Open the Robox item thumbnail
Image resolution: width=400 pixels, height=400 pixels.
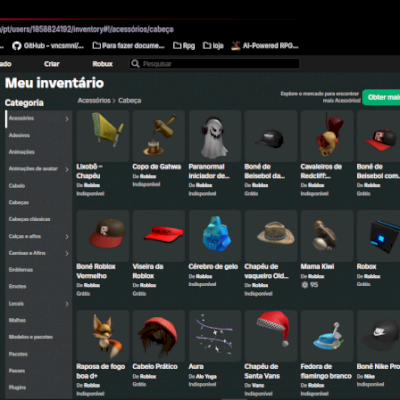pyautogui.click(x=378, y=236)
